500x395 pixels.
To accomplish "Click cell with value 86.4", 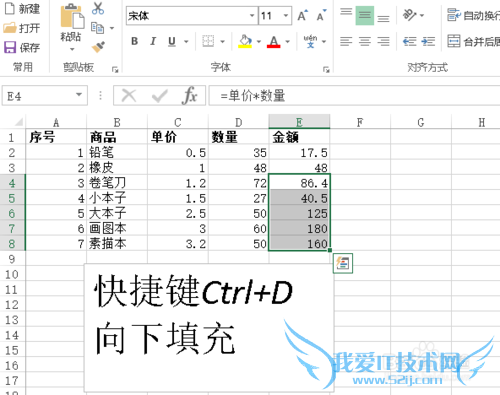I will 299,183.
